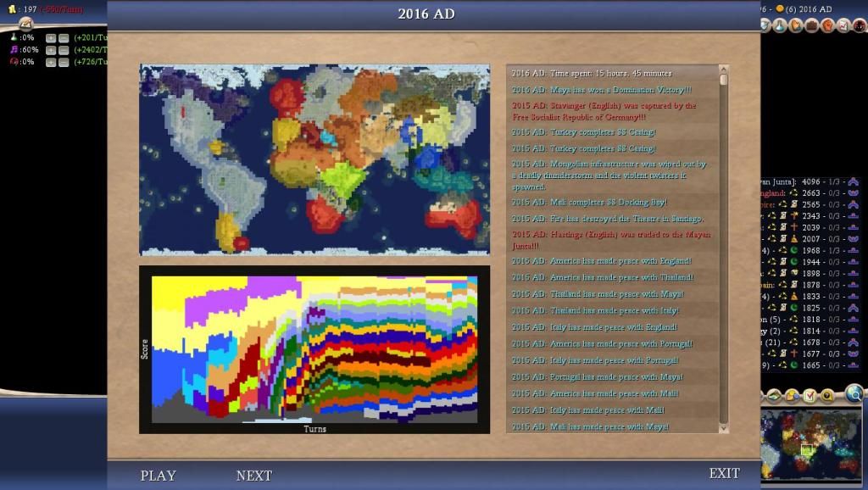Decrease espionage rate with minus button
The height and width of the screenshot is (490, 868).
[x=64, y=62]
